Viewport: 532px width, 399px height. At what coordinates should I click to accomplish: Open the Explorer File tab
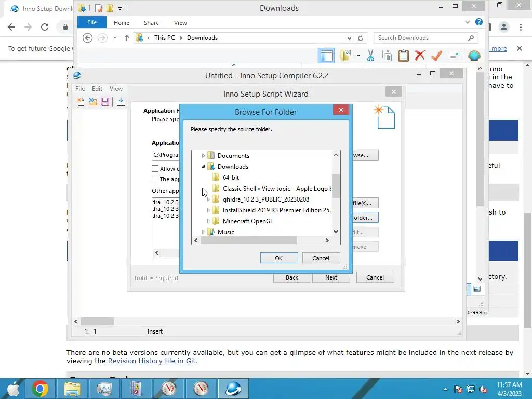pos(91,22)
